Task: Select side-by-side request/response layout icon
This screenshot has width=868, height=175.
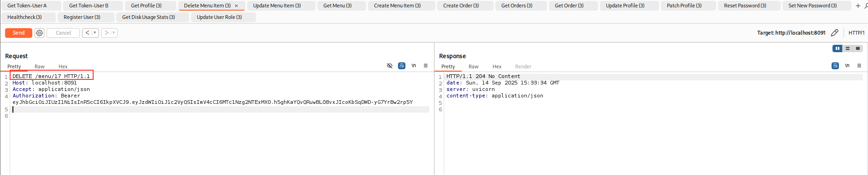Action: tap(837, 48)
